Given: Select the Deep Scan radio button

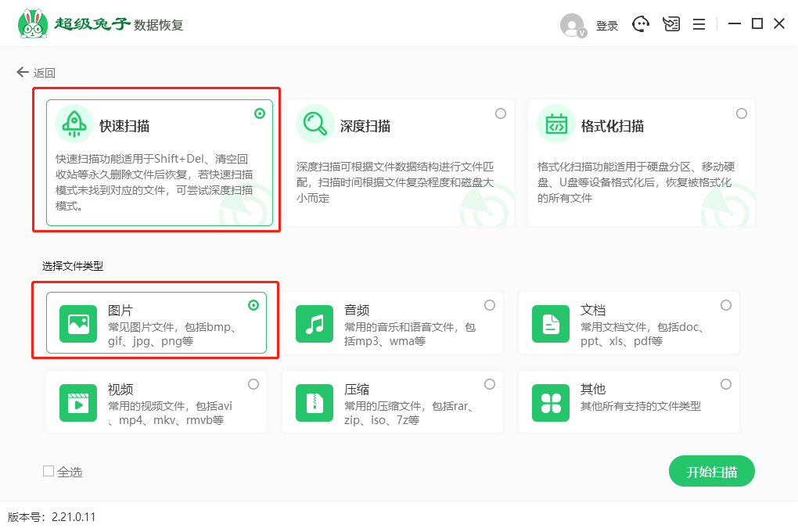Looking at the screenshot, I should 501,113.
